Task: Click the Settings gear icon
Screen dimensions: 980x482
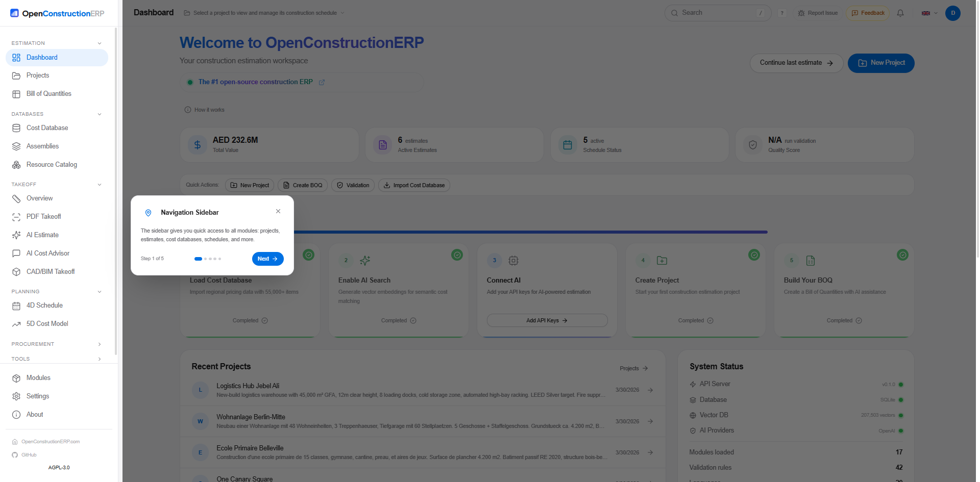Action: 16,396
